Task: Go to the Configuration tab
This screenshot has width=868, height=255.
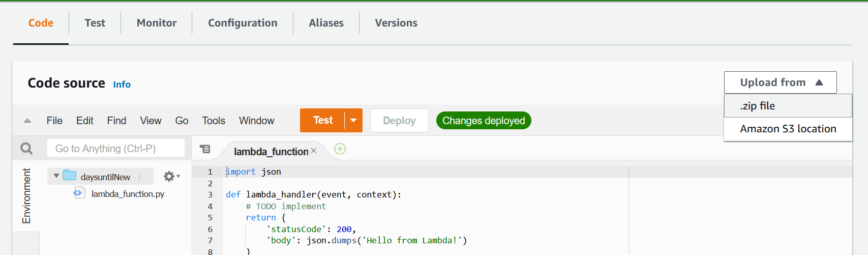Action: point(243,23)
